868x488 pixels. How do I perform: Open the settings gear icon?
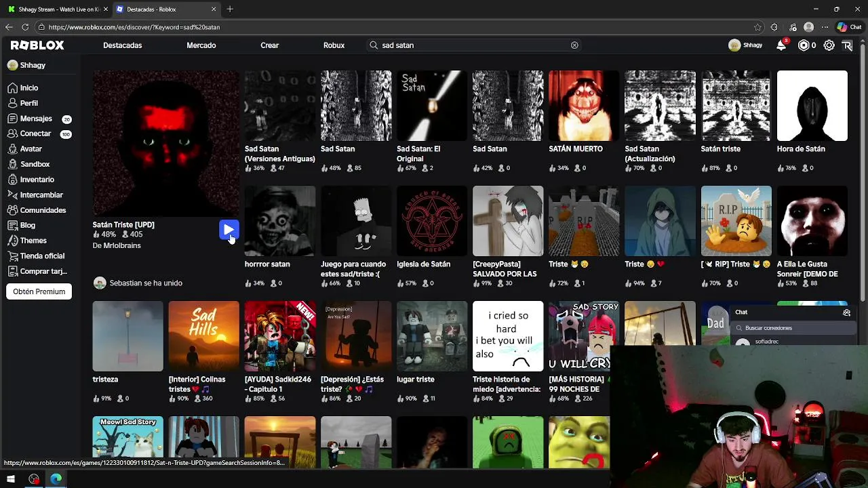coord(829,45)
